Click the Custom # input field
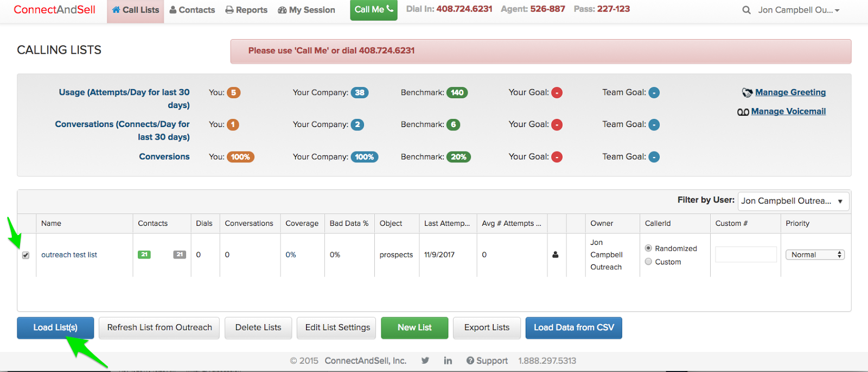 [746, 254]
